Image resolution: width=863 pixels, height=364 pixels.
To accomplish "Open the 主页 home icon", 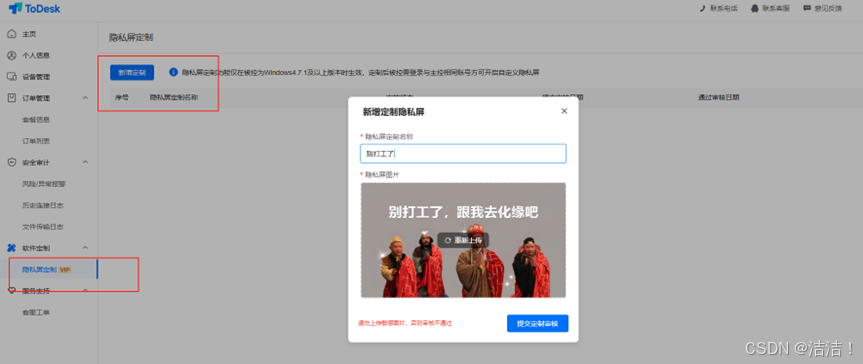I will coord(12,34).
